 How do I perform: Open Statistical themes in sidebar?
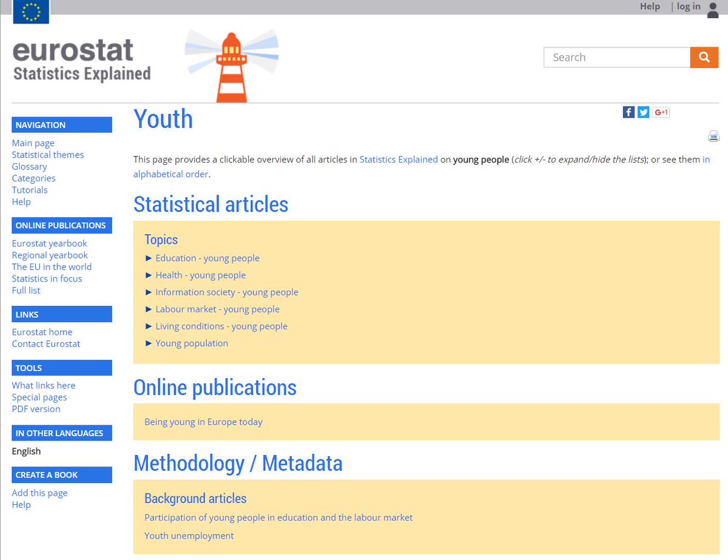click(48, 155)
